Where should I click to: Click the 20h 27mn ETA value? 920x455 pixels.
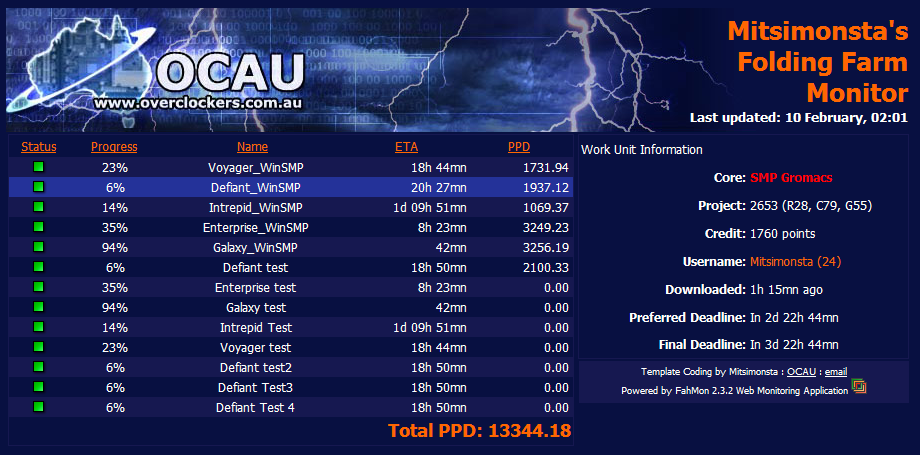coord(439,188)
